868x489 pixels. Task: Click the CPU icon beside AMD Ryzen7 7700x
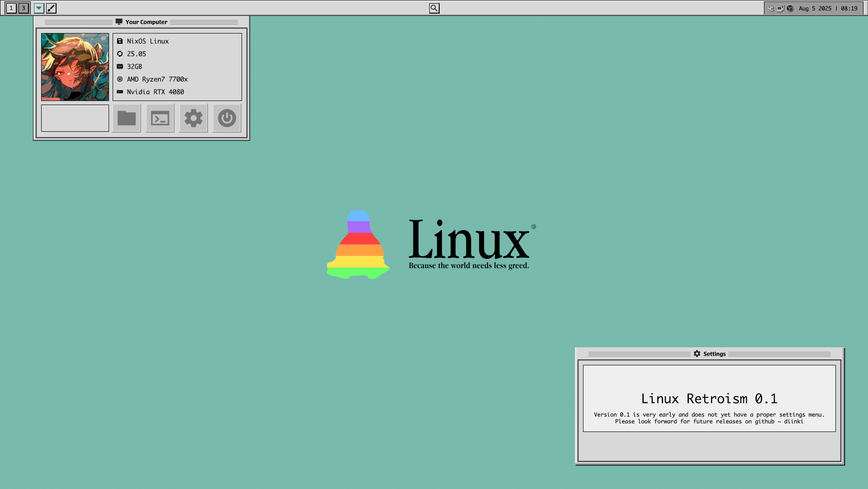[119, 79]
